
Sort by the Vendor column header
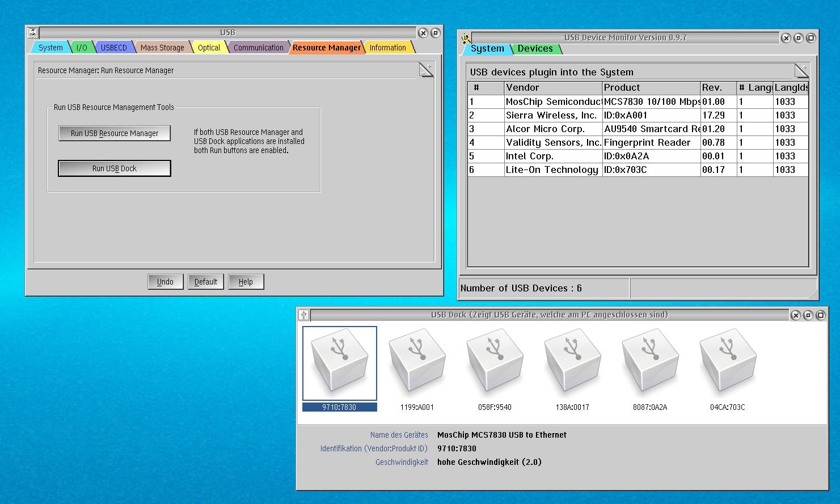(553, 88)
